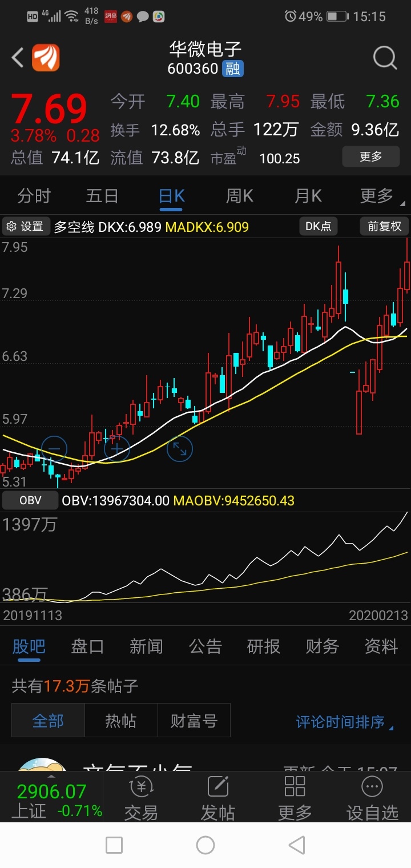The image size is (411, 868).
Task: Tap the 金额 9.36亿 amount value
Action: point(355,130)
